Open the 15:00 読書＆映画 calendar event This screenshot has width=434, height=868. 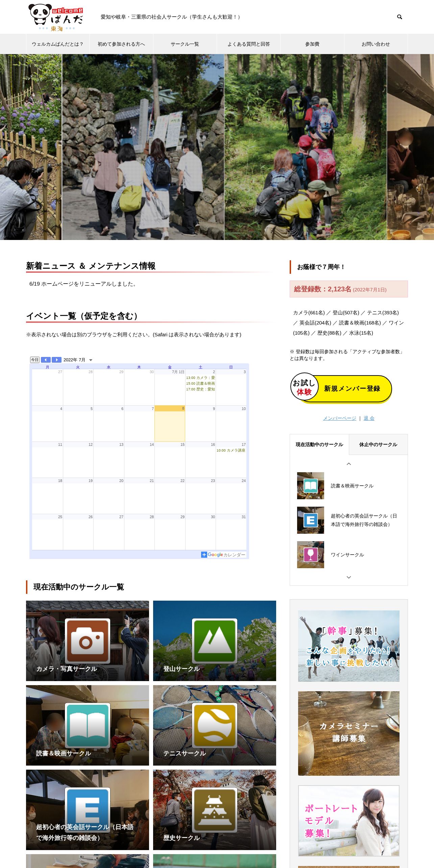[x=200, y=383]
